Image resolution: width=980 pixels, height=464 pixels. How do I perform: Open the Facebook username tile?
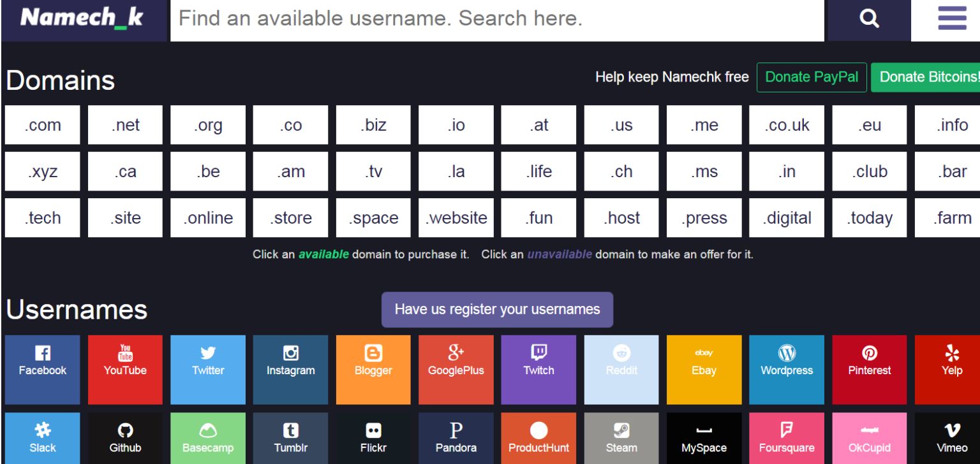(x=43, y=370)
